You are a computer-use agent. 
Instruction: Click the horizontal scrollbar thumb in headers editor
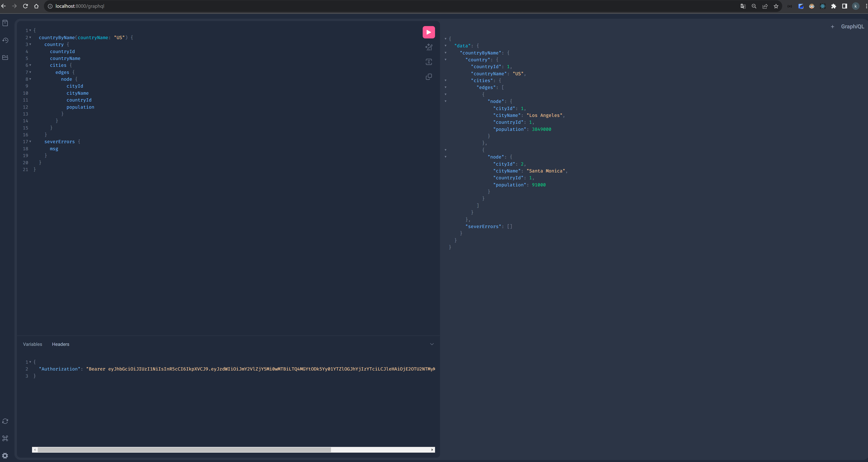point(184,449)
